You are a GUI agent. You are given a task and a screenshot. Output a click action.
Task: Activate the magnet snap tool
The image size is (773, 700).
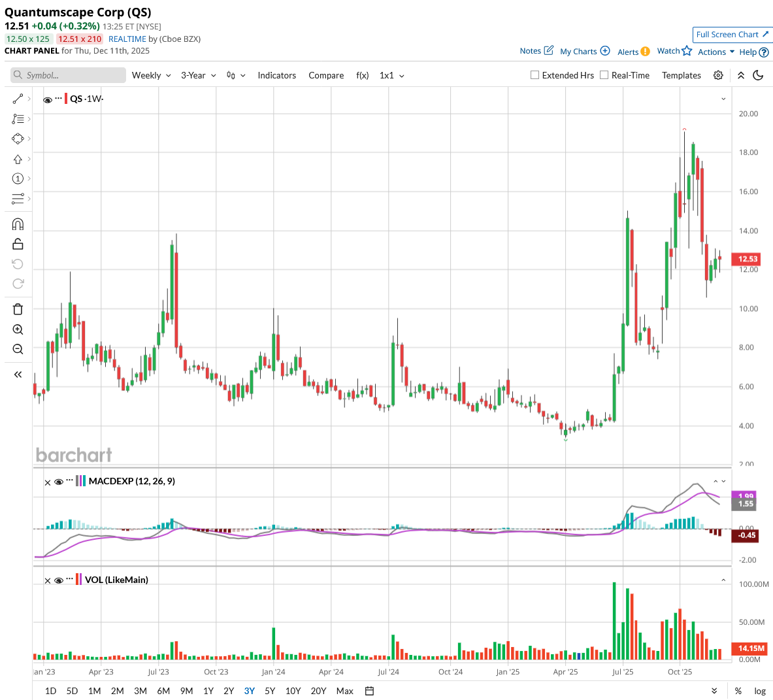click(x=18, y=224)
